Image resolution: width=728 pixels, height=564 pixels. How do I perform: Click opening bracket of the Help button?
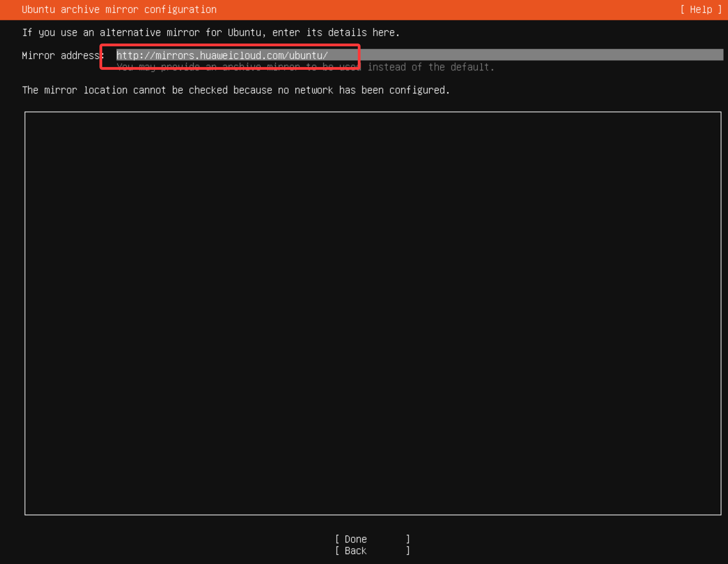point(683,10)
